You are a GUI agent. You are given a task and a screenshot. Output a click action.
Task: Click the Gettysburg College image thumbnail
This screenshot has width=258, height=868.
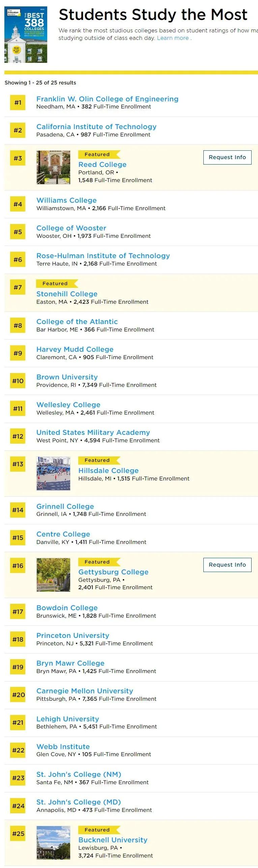point(53,575)
